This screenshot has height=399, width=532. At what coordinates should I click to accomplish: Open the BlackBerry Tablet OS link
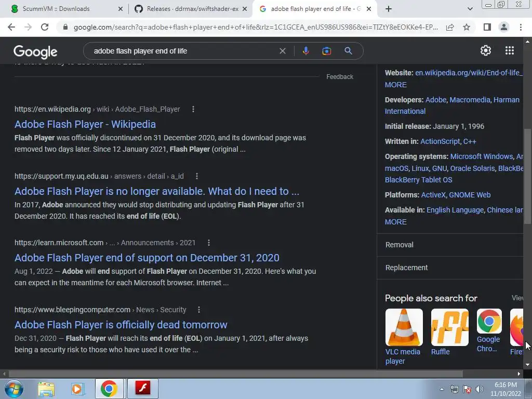418,180
